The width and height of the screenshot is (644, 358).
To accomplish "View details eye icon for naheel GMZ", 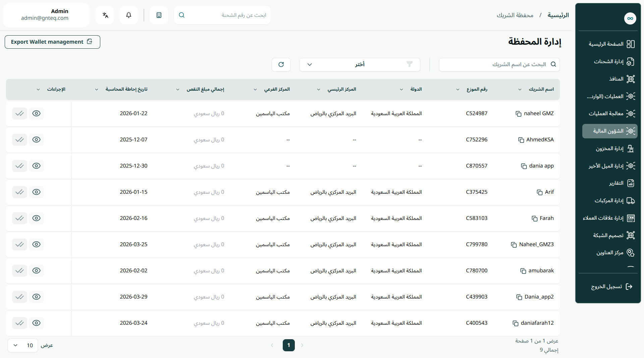I will [x=36, y=114].
